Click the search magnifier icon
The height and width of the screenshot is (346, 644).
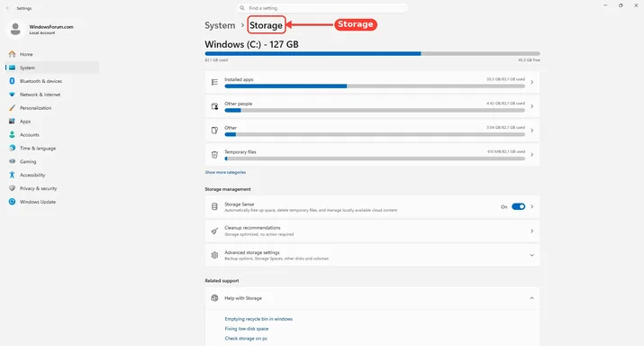pyautogui.click(x=242, y=8)
